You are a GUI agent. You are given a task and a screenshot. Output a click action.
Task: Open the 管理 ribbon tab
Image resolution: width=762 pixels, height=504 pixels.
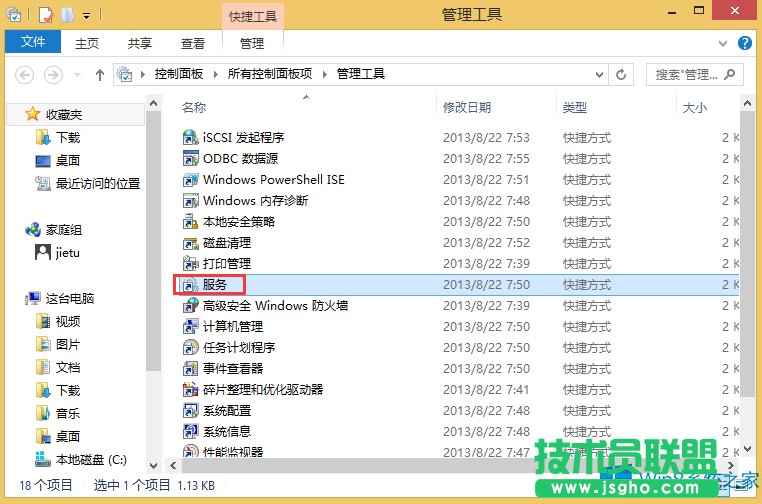(252, 44)
